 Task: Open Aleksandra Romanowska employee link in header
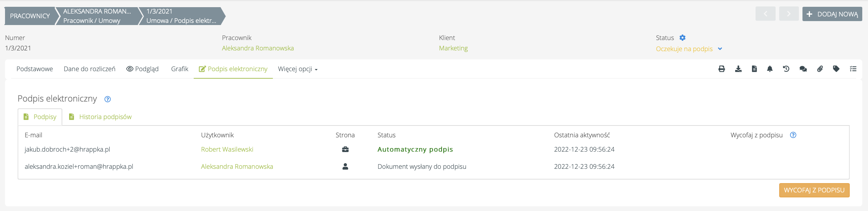click(x=258, y=48)
